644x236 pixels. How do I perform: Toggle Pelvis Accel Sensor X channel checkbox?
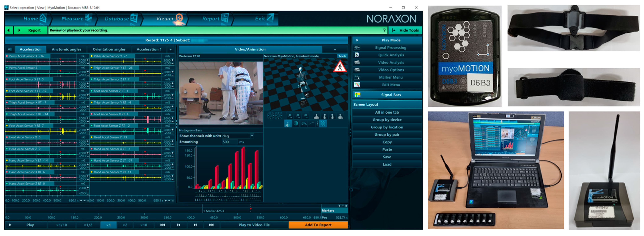coord(7,56)
